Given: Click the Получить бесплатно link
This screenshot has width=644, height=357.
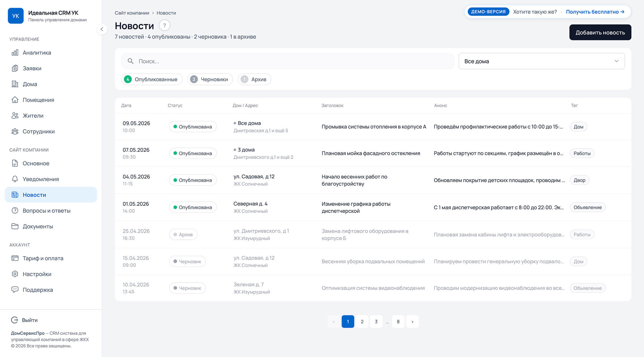Looking at the screenshot, I should click(x=595, y=12).
